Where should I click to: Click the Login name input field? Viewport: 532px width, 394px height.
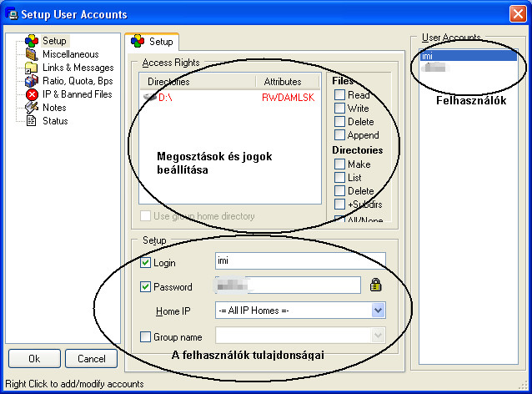click(300, 261)
